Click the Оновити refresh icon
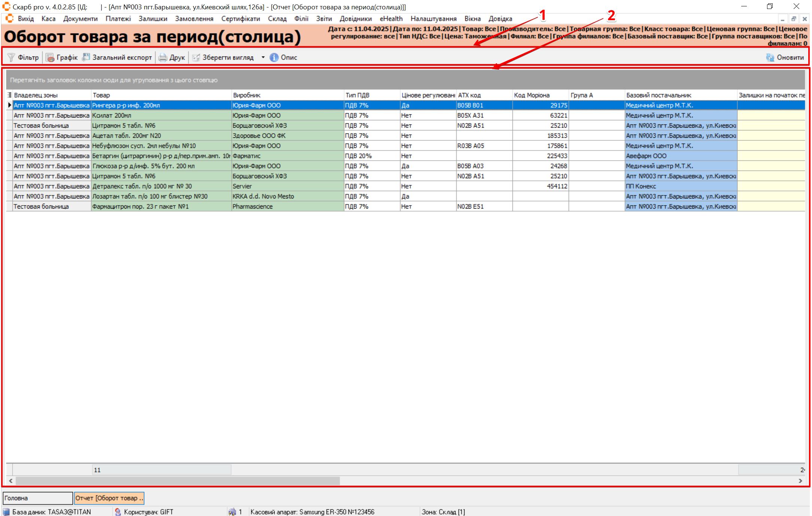The image size is (812, 516). tap(770, 57)
